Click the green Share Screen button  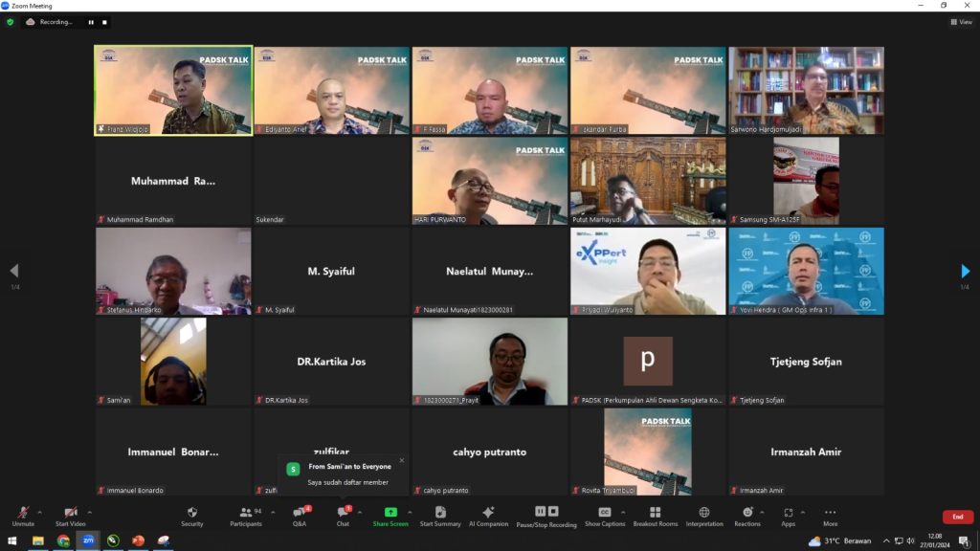[390, 516]
